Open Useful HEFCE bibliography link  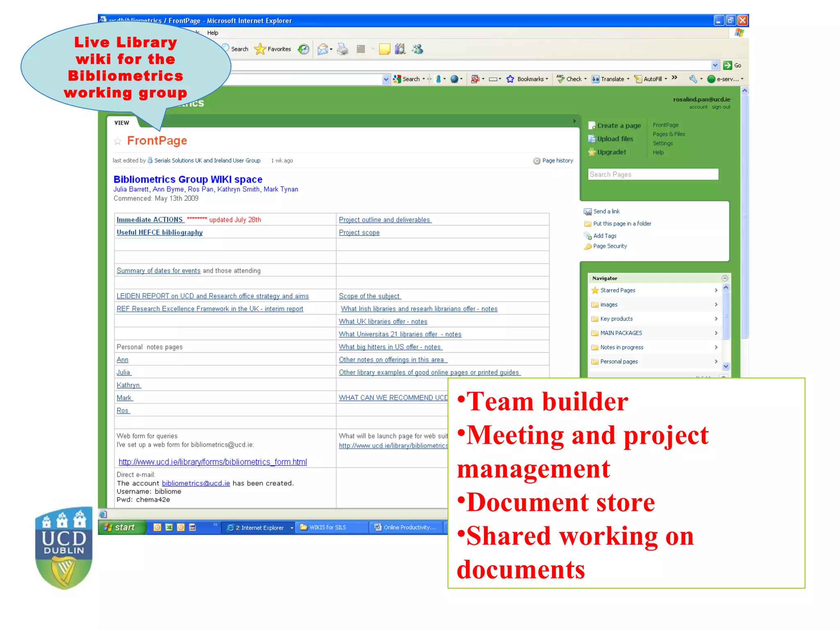pos(160,233)
